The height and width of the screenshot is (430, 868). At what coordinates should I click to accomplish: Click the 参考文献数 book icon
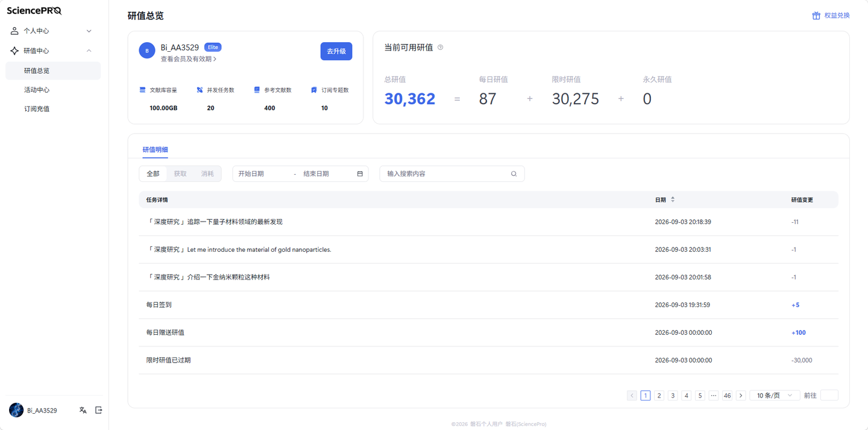257,90
